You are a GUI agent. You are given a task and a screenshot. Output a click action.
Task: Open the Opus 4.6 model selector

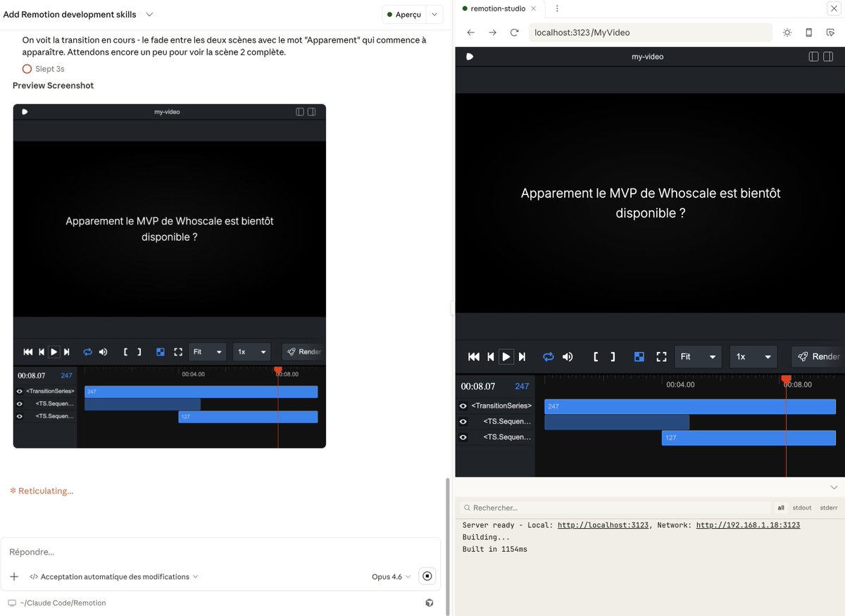pos(392,577)
